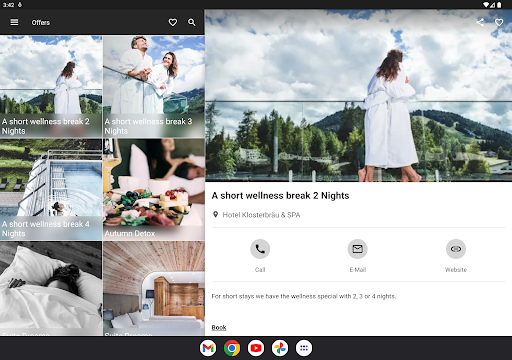Open the Website link icon
This screenshot has width=512, height=360.
tap(456, 249)
